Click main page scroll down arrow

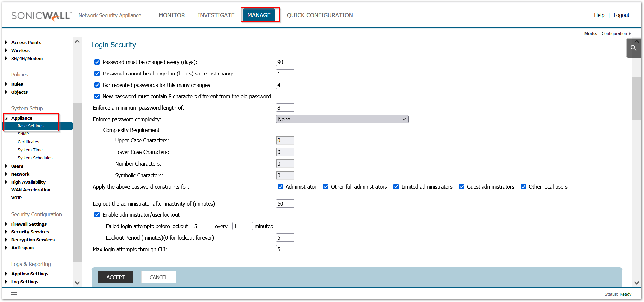click(x=637, y=283)
